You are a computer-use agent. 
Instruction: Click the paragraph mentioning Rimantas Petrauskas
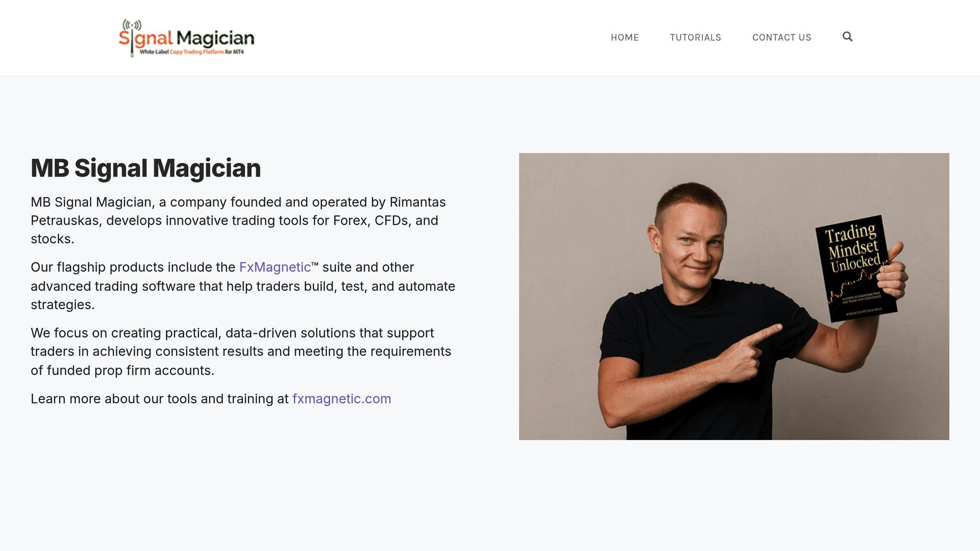click(238, 220)
